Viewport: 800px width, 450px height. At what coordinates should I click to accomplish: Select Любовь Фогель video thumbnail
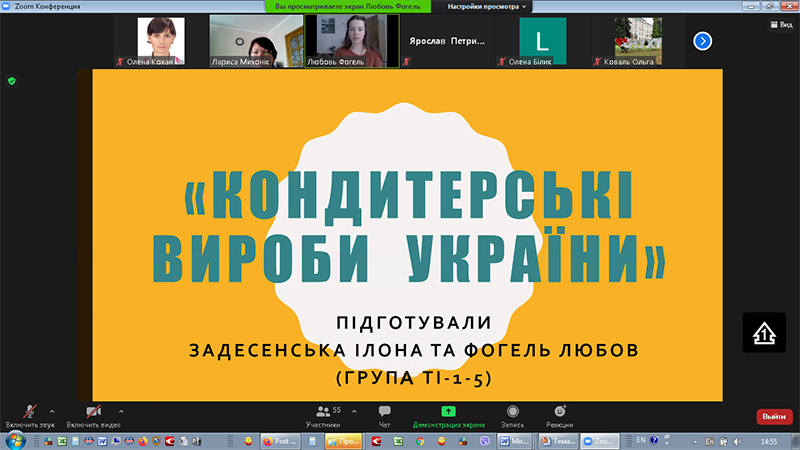[x=352, y=41]
